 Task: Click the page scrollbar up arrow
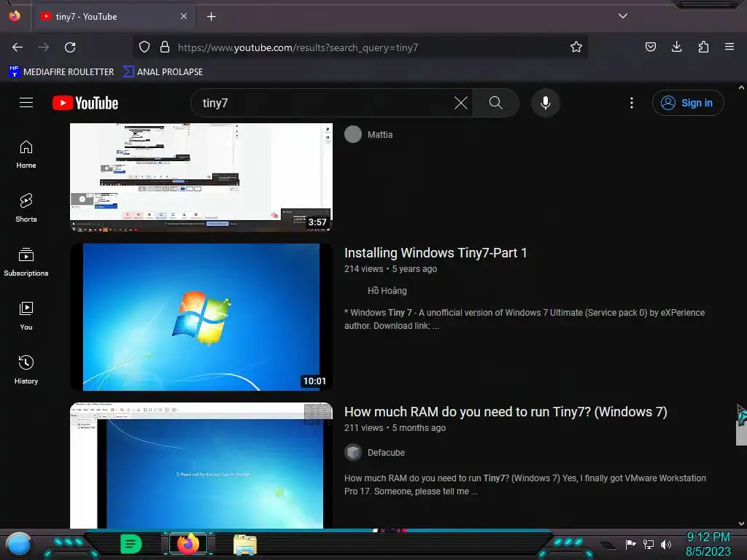coord(741,88)
